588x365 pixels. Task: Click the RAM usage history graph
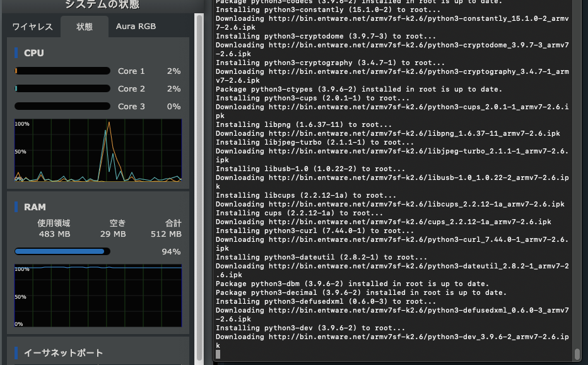[x=98, y=296]
